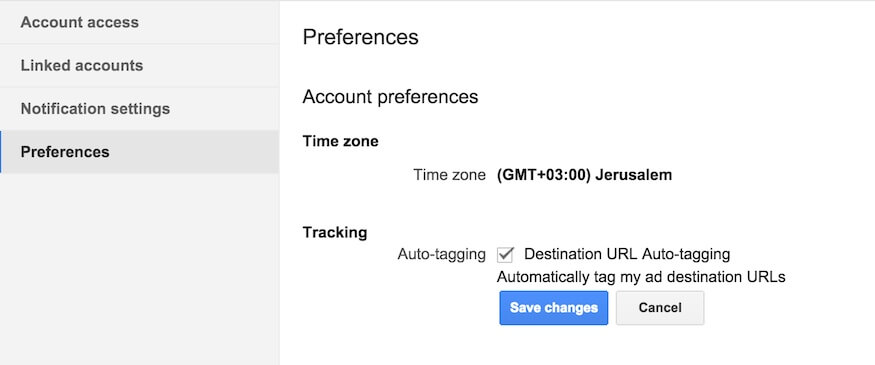Click the checkmark in the Auto-tagging box

click(x=506, y=254)
